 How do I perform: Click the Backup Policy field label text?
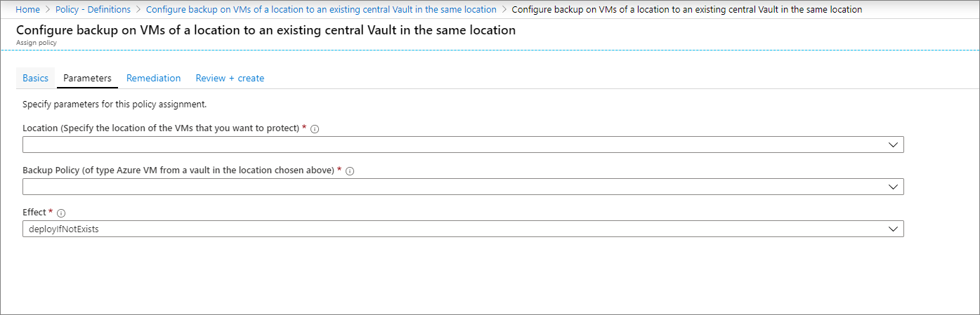coord(178,170)
